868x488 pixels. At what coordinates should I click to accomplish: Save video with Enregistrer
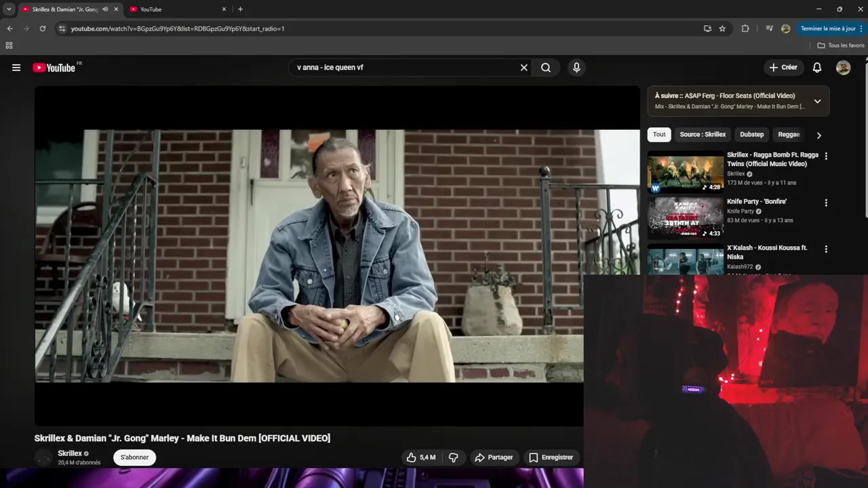point(551,457)
